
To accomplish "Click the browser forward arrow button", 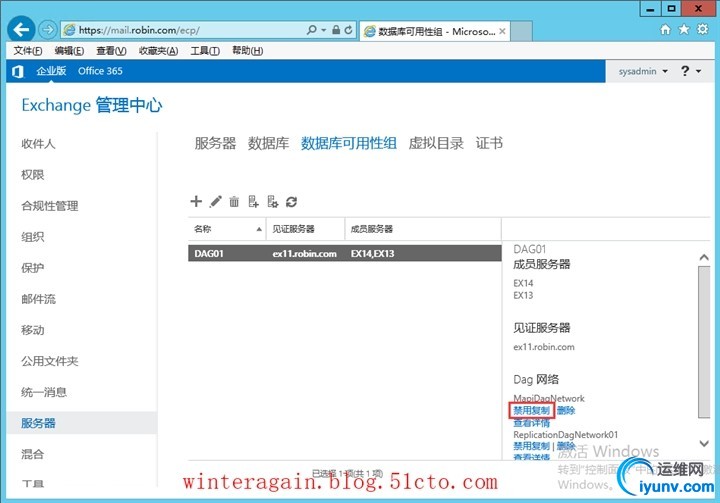I will (47, 30).
